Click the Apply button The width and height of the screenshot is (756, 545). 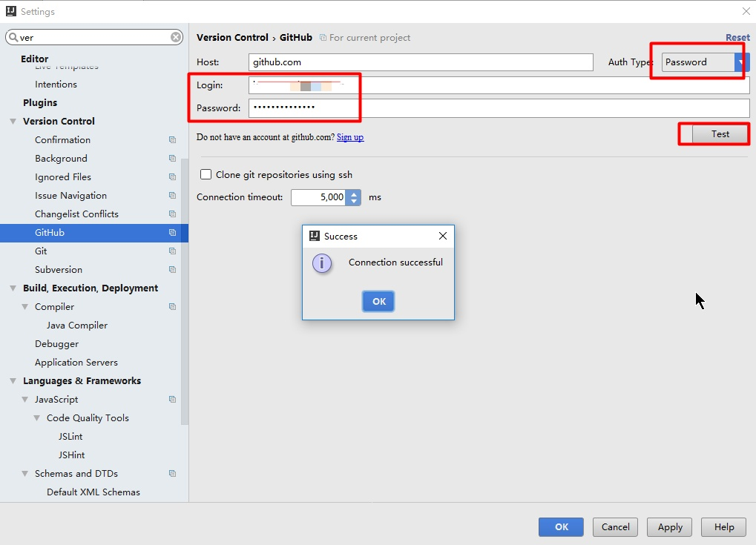[670, 527]
